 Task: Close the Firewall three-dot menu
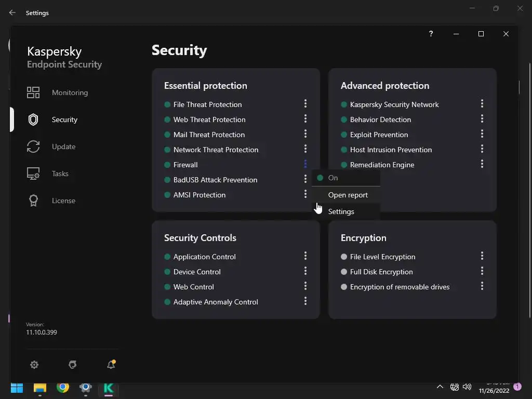tap(305, 164)
